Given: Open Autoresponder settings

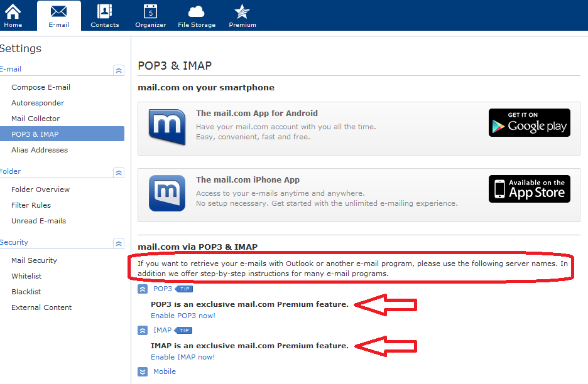Looking at the screenshot, I should tap(38, 103).
